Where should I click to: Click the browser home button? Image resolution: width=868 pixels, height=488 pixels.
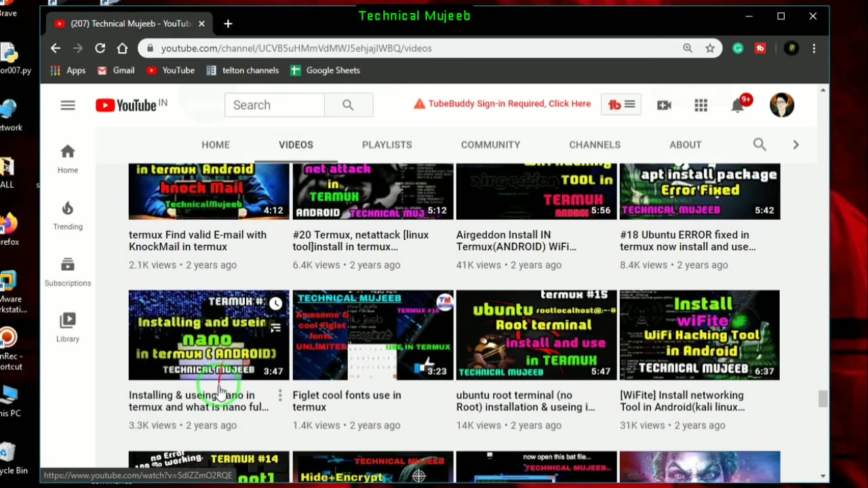[x=122, y=48]
